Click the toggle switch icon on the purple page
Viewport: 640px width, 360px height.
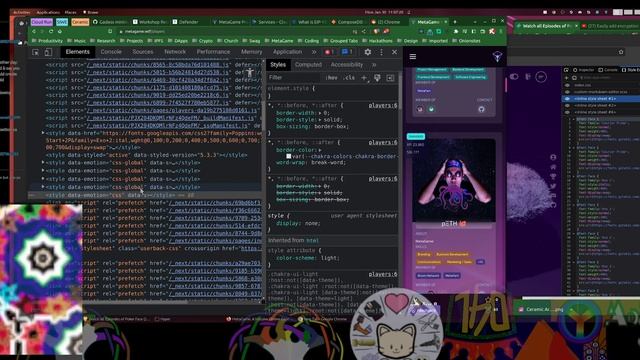click(x=514, y=77)
